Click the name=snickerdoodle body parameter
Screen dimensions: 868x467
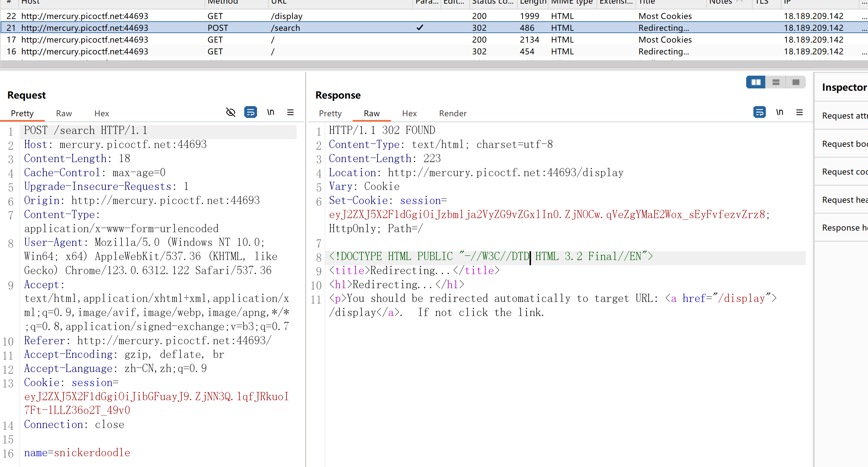[x=77, y=453]
